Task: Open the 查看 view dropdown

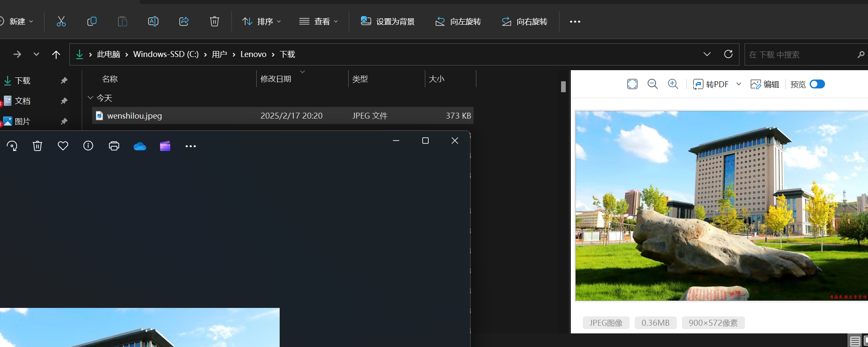Action: point(318,21)
